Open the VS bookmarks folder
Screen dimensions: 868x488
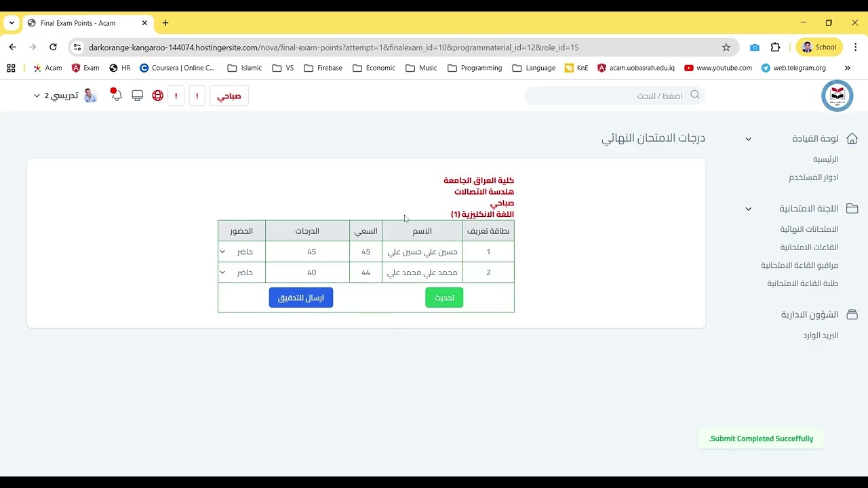point(282,68)
